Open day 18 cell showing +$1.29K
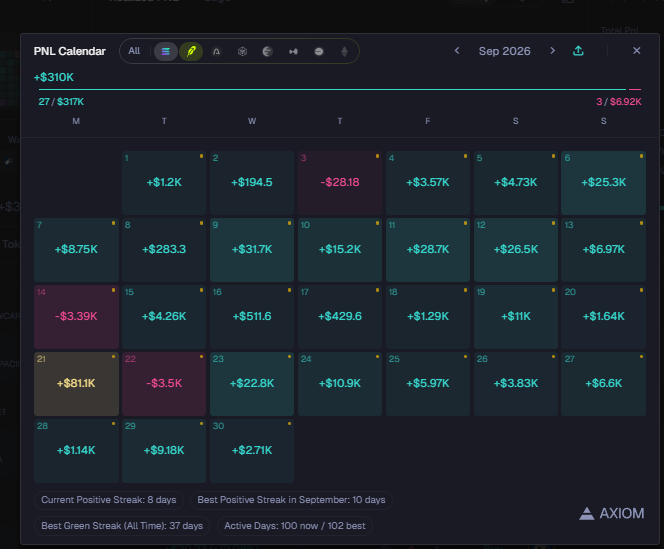The image size is (664, 549). click(x=428, y=317)
